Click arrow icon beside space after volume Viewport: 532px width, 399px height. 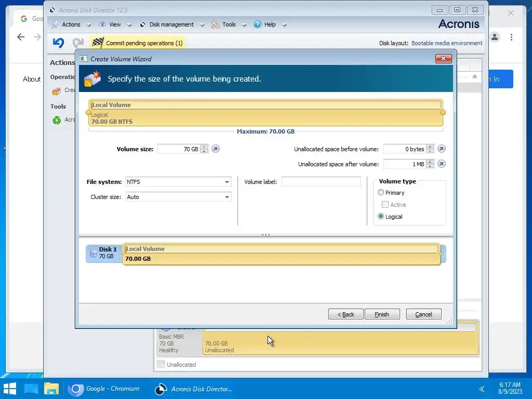[x=441, y=164]
